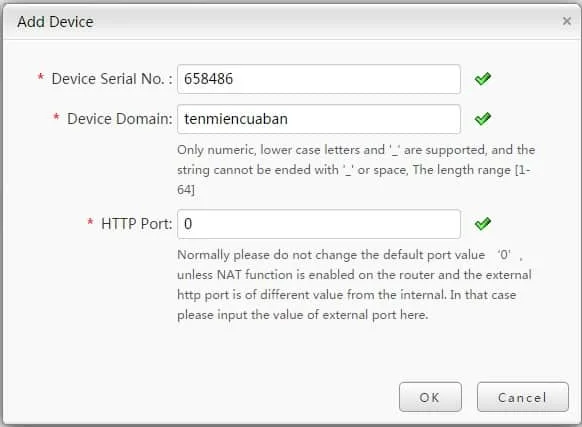Close the Add Device dialog with X

click(x=566, y=21)
